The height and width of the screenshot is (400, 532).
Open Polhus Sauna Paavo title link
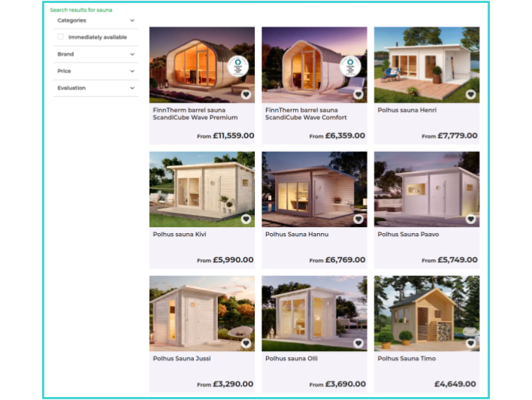click(x=408, y=235)
